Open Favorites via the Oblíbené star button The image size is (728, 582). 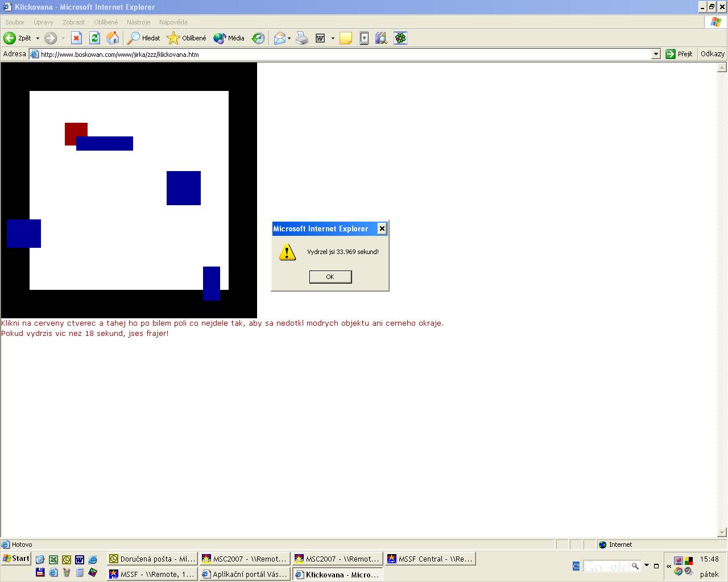pyautogui.click(x=187, y=38)
